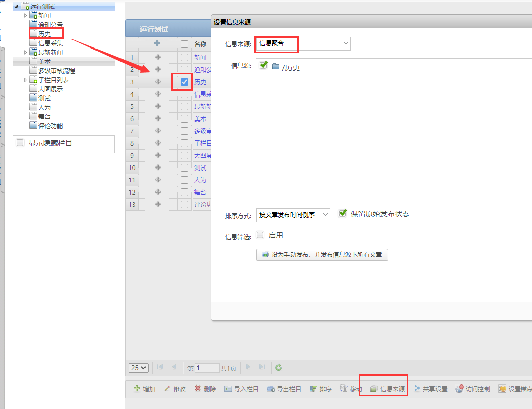Click the 删除 delete icon button

(198, 389)
